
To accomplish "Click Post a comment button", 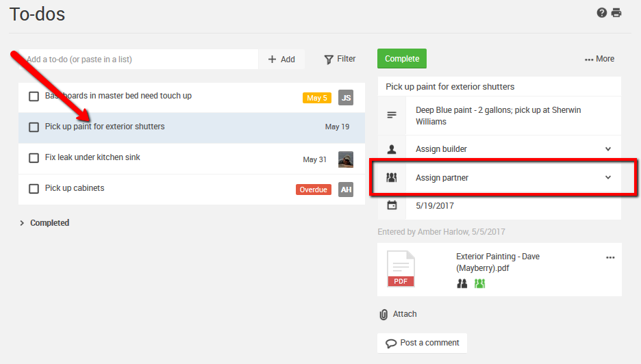I will pyautogui.click(x=422, y=343).
